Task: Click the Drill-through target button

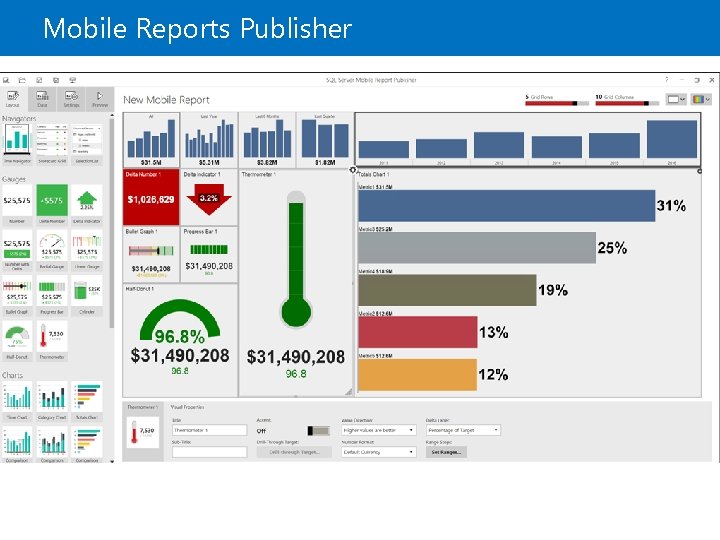Action: [x=294, y=452]
